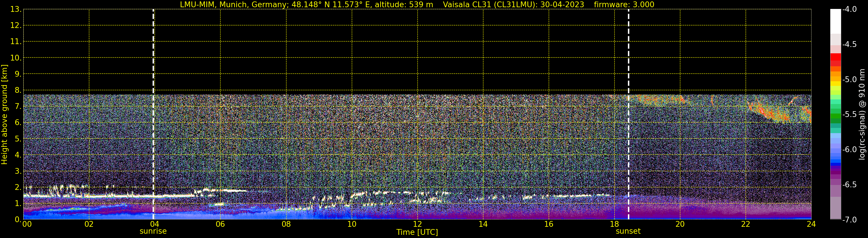868x238 pixels.
Task: Click the 'log(rc-signal) @ 910 nm' colorbar label
Action: tap(862, 114)
